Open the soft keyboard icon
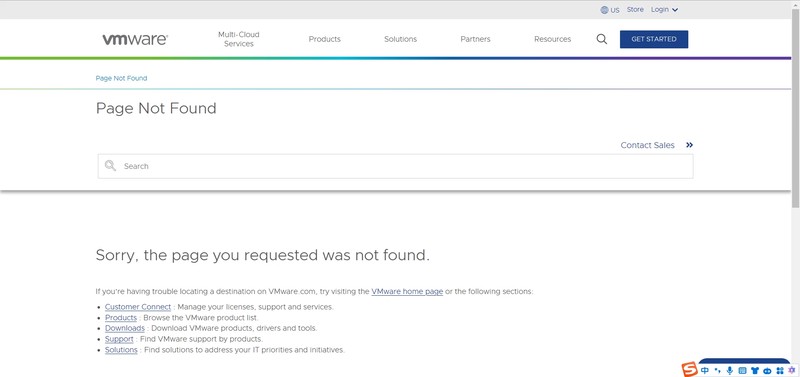This screenshot has width=800, height=377. (742, 370)
